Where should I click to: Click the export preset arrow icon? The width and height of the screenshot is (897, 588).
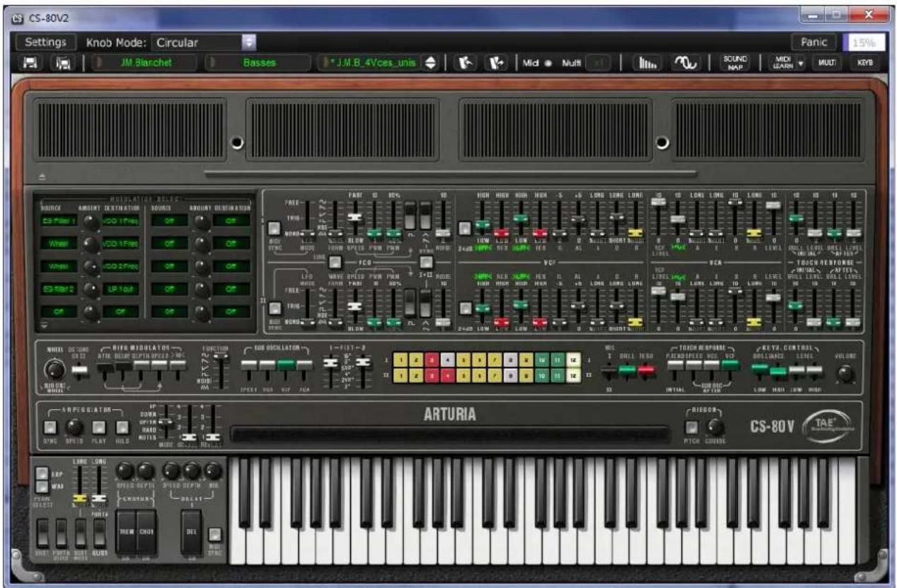(x=497, y=62)
